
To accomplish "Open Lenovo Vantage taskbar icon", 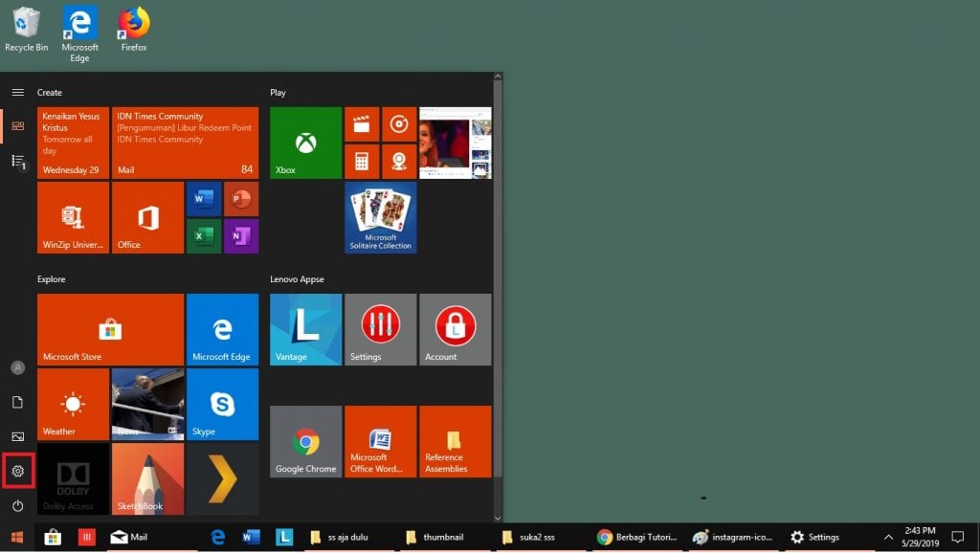I will point(284,538).
